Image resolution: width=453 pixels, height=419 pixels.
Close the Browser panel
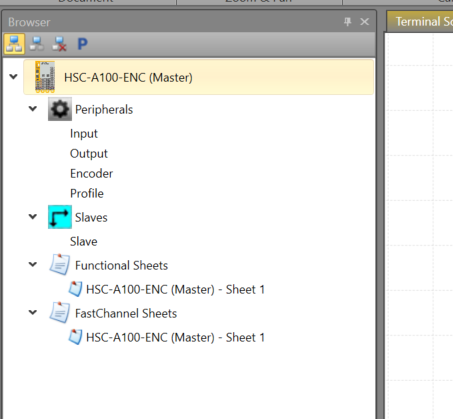coord(365,22)
